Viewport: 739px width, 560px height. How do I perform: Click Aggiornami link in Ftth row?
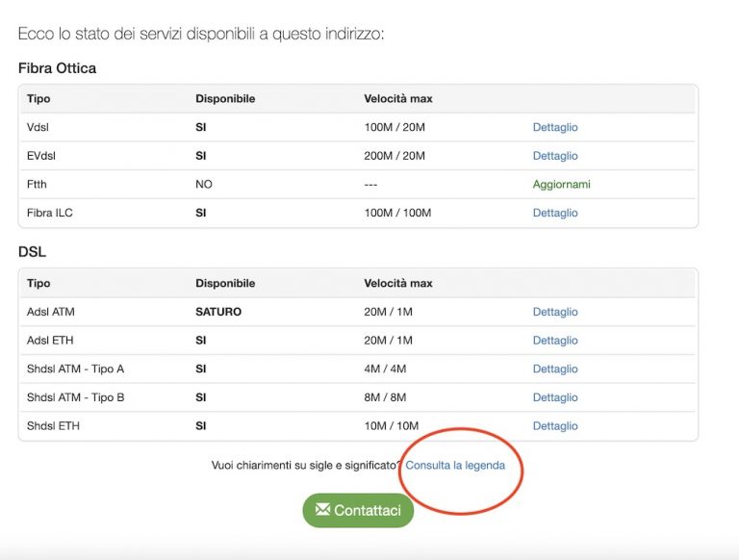pyautogui.click(x=561, y=185)
